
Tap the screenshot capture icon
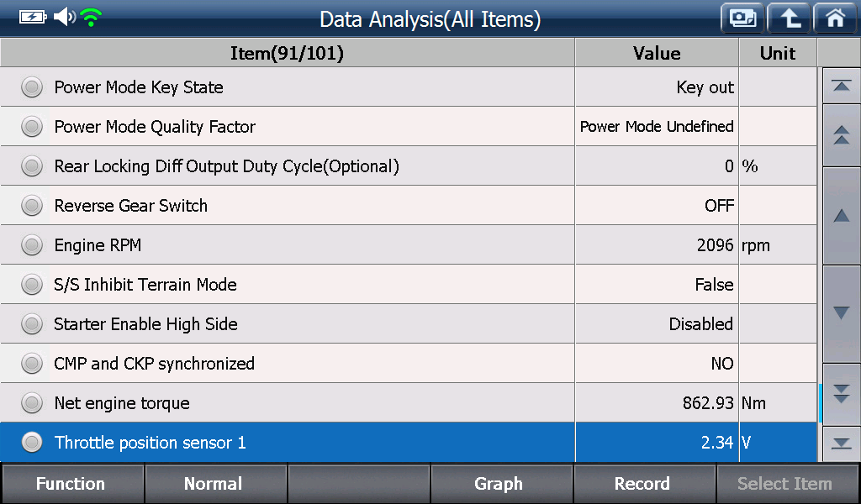[x=742, y=18]
